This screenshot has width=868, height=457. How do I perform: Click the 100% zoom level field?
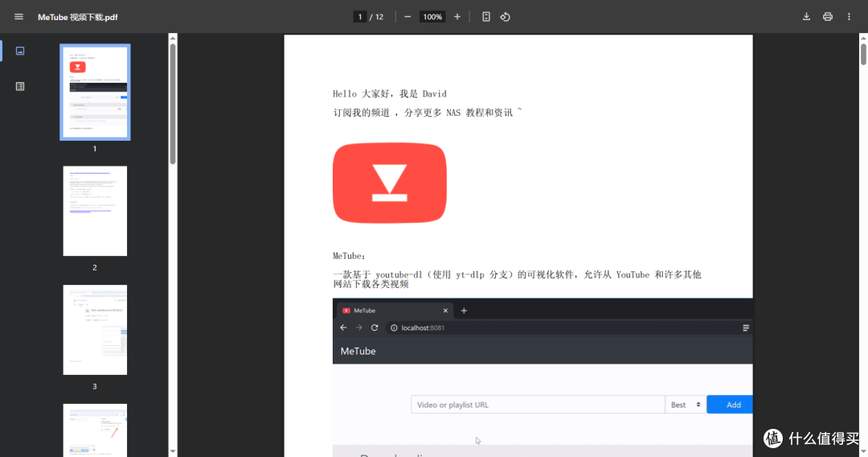pyautogui.click(x=432, y=17)
